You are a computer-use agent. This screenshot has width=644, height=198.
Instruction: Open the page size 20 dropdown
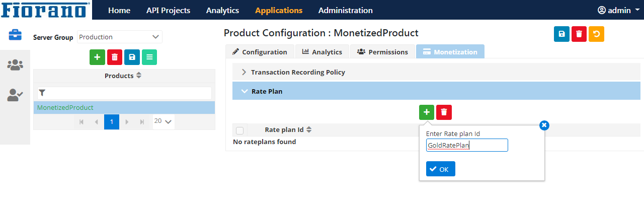click(164, 121)
